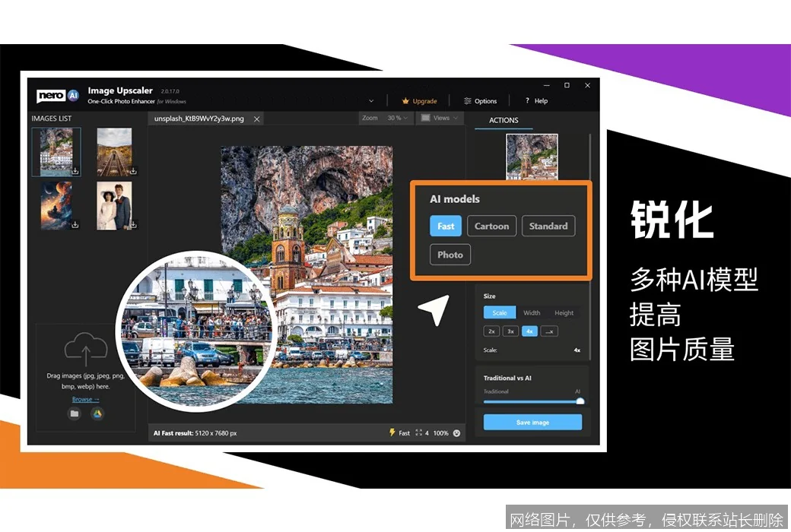The width and height of the screenshot is (791, 532).
Task: Open Google Drive import icon
Action: [x=97, y=413]
